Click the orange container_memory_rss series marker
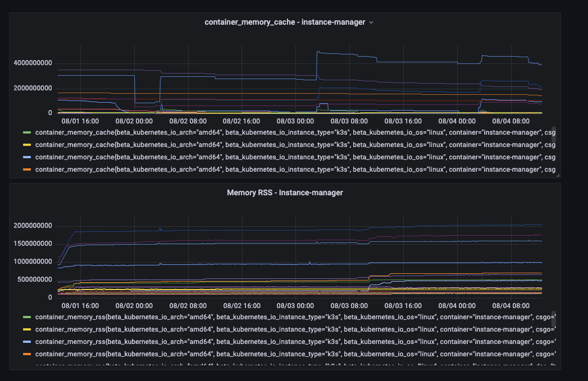The width and height of the screenshot is (588, 381). pyautogui.click(x=28, y=354)
